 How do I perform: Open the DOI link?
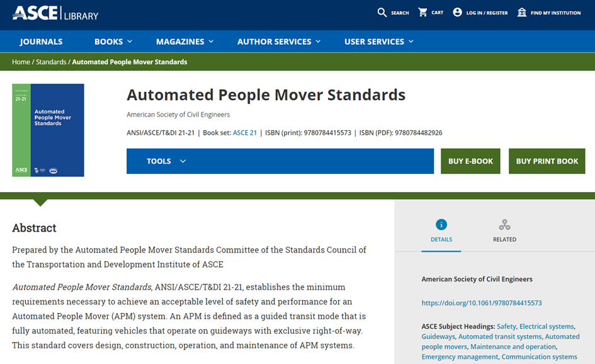coord(482,303)
